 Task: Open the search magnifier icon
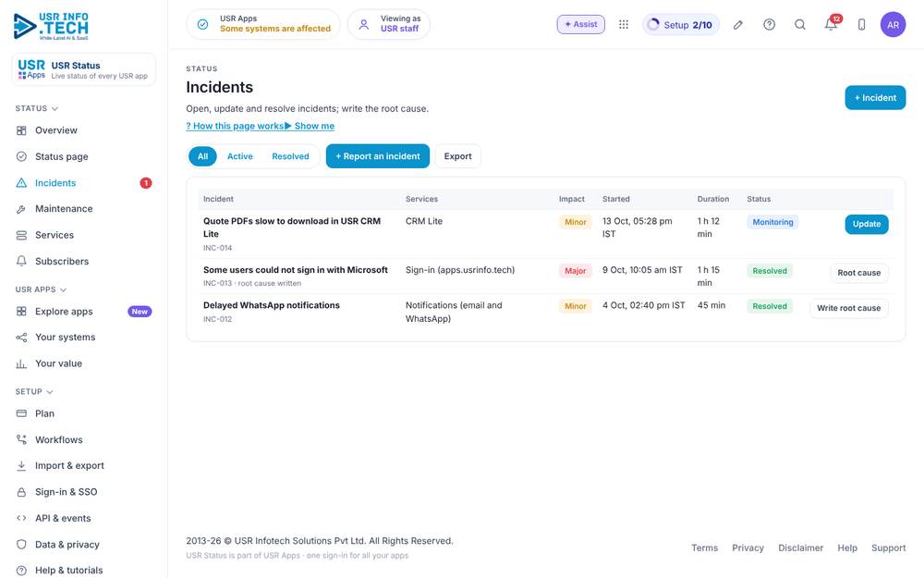pos(799,24)
